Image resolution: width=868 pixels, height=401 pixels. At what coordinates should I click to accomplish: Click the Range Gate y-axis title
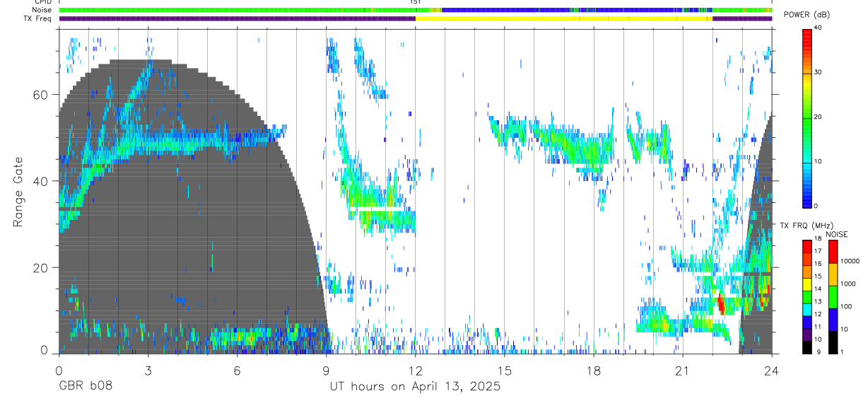click(18, 192)
